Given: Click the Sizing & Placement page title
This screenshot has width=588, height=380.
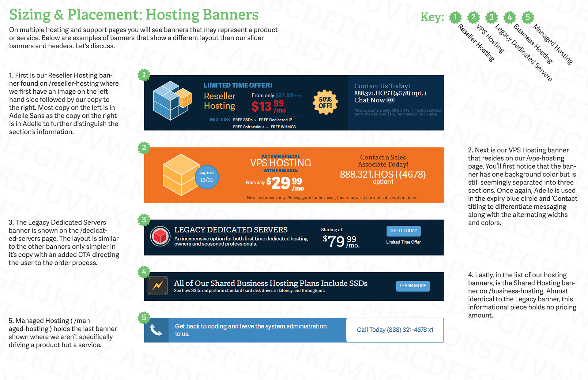Looking at the screenshot, I should [x=134, y=15].
